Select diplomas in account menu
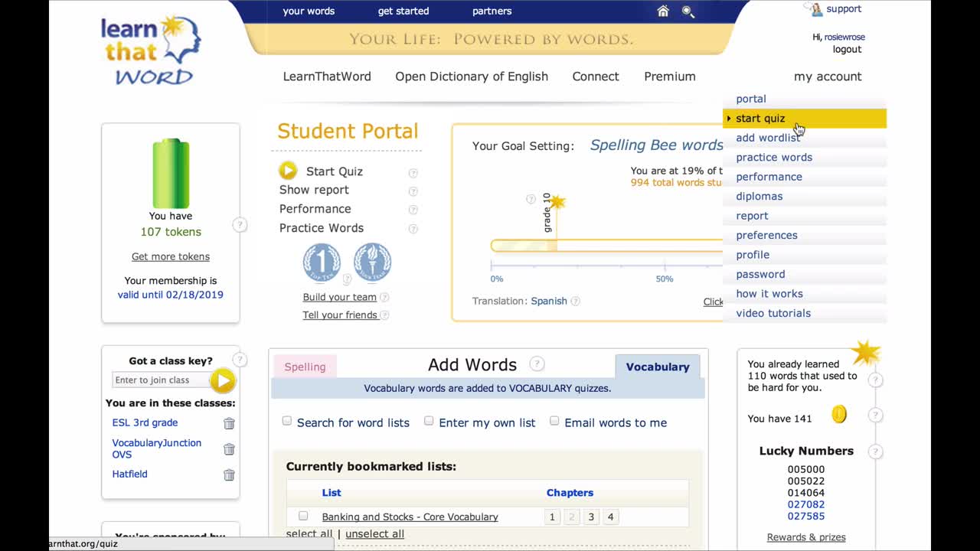 [805, 196]
